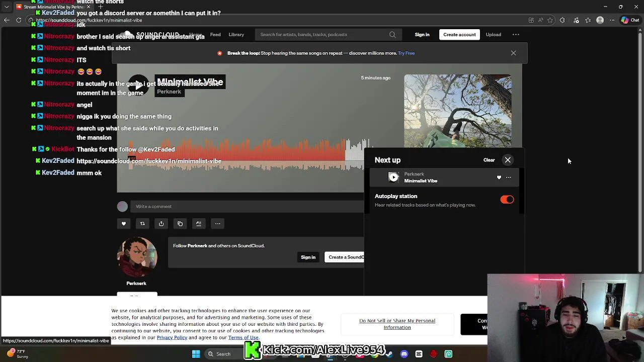
Task: Open the Terms of Use link in the cookie notice
Action: 243,337
